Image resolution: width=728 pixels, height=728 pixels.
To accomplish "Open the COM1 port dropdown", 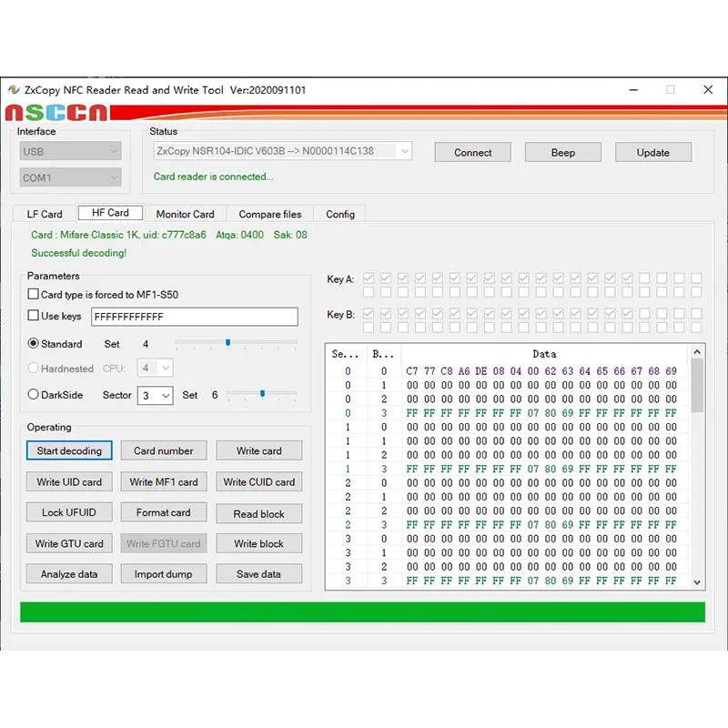I will pyautogui.click(x=71, y=177).
